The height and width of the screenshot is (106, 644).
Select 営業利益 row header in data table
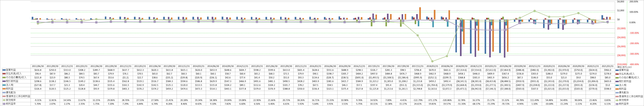pyautogui.click(x=11, y=70)
